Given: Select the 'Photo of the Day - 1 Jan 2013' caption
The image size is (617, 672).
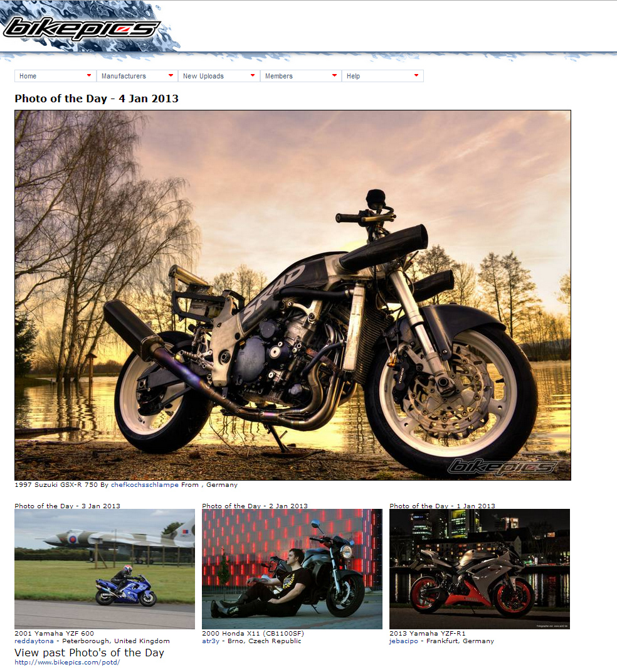Looking at the screenshot, I should tap(442, 506).
